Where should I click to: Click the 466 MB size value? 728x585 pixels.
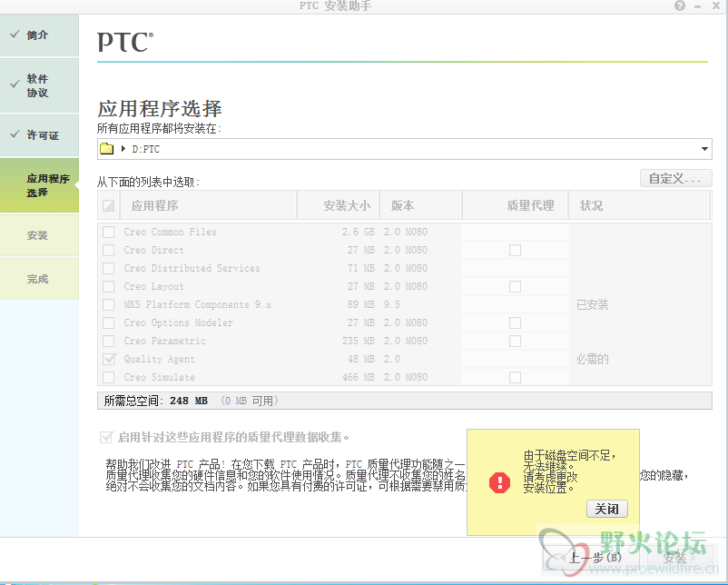(359, 377)
